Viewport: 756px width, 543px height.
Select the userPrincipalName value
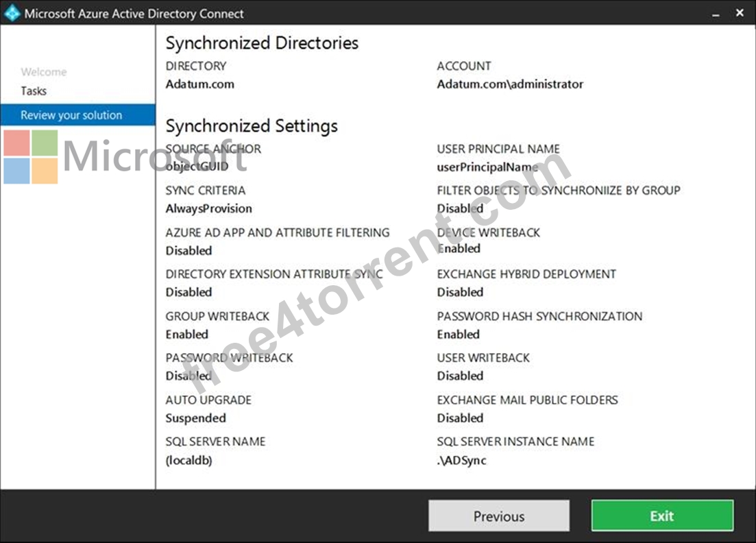coord(488,167)
